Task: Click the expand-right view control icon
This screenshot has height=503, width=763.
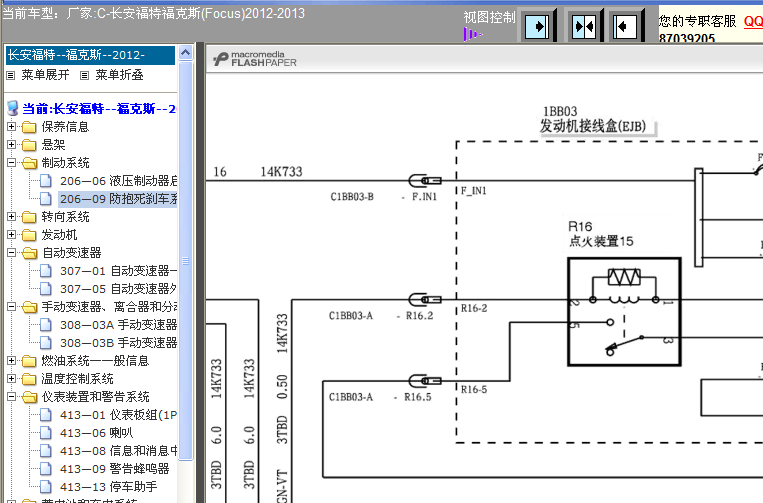Action: (537, 26)
